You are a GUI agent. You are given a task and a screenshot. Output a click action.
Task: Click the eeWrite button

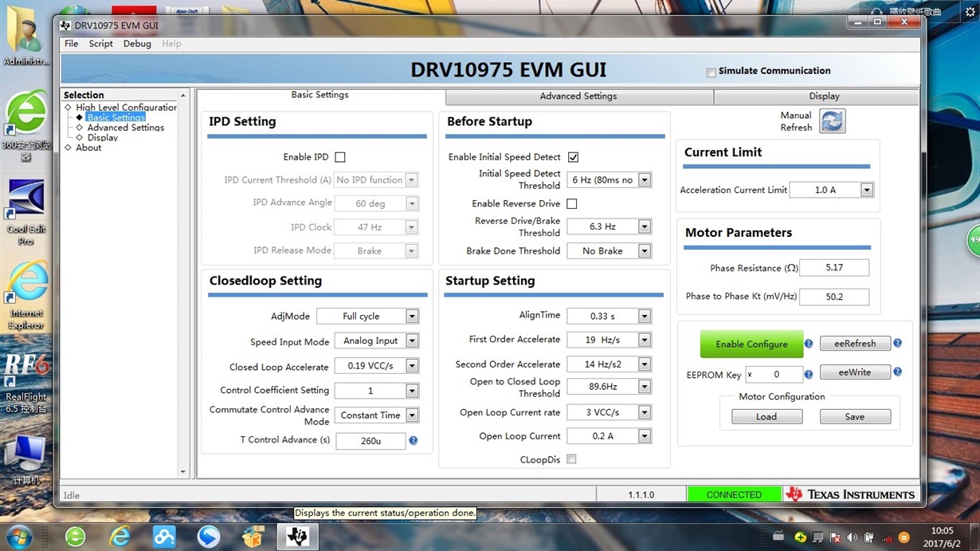pos(855,372)
